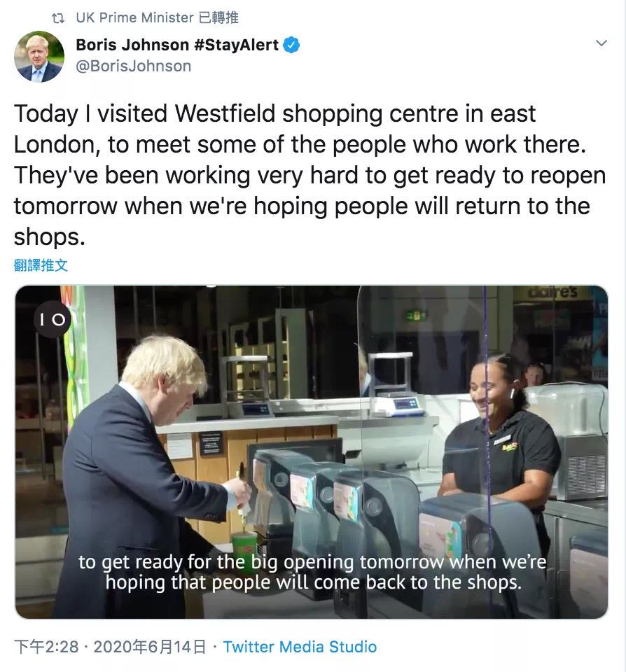This screenshot has width=626, height=672.
Task: Click the 2020年6月14日 date text
Action: pyautogui.click(x=150, y=647)
